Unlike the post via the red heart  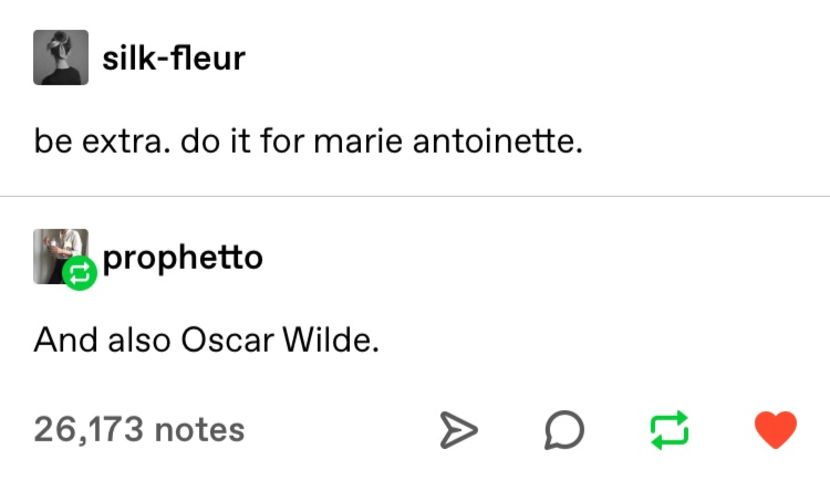[775, 429]
